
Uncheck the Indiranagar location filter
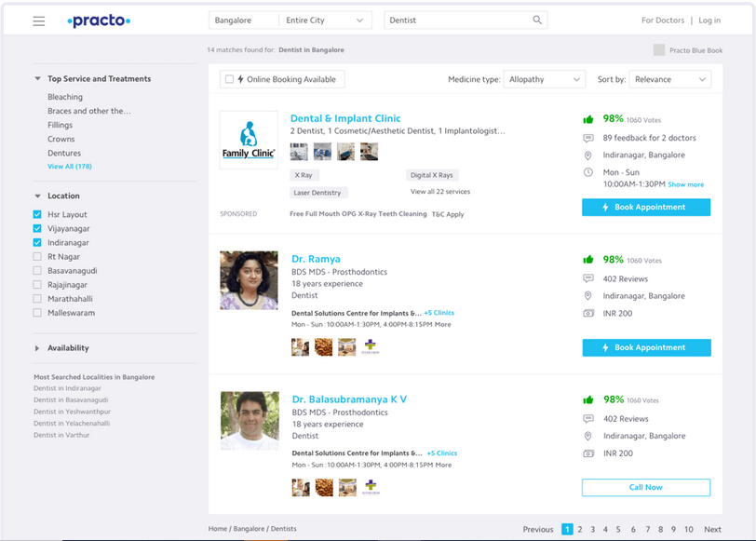coord(37,242)
